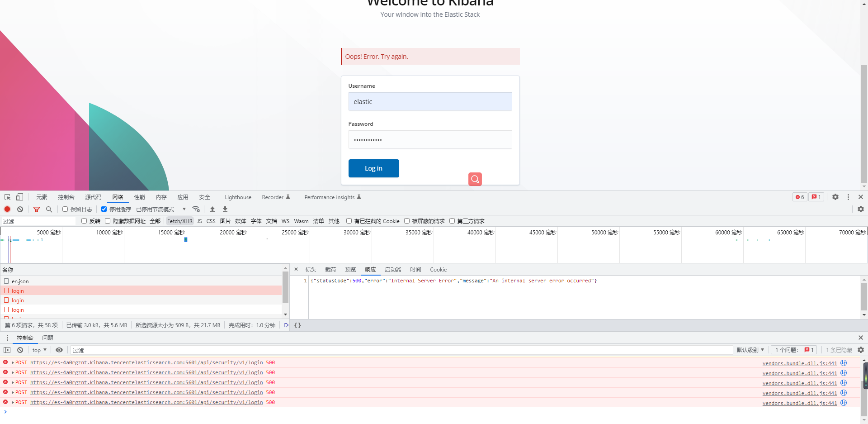Image resolution: width=868 pixels, height=424 pixels.
Task: Open network search magnifier icon
Action: click(x=49, y=209)
